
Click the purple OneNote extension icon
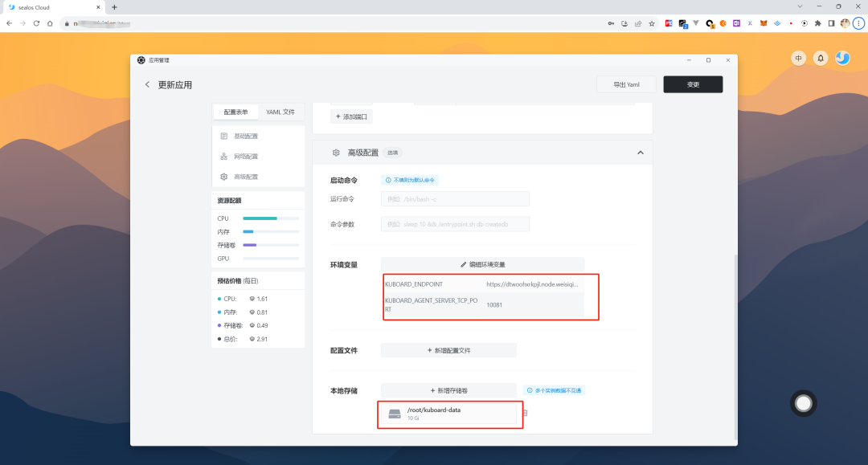(736, 23)
